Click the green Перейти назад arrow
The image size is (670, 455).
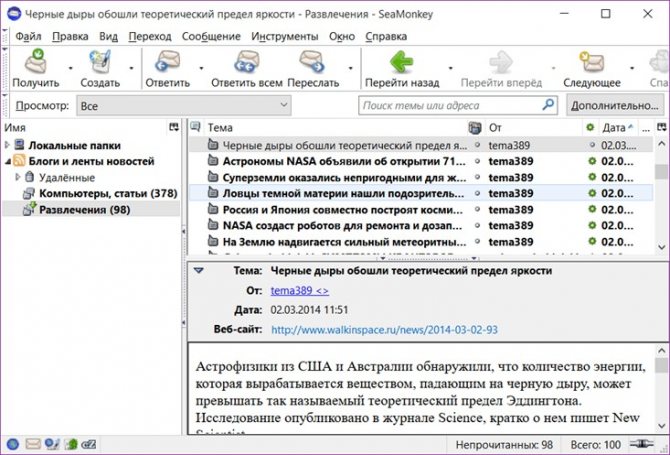tap(402, 64)
